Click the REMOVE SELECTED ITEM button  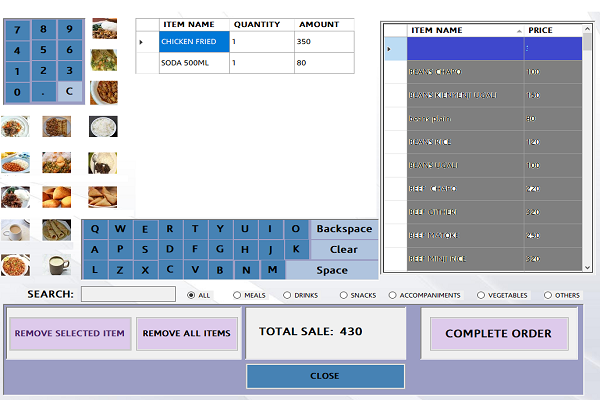point(70,333)
